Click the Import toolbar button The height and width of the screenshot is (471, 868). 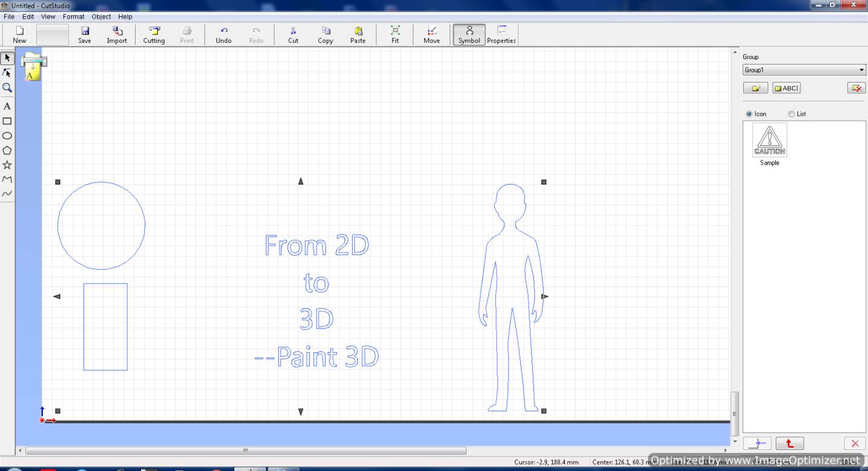coord(117,34)
